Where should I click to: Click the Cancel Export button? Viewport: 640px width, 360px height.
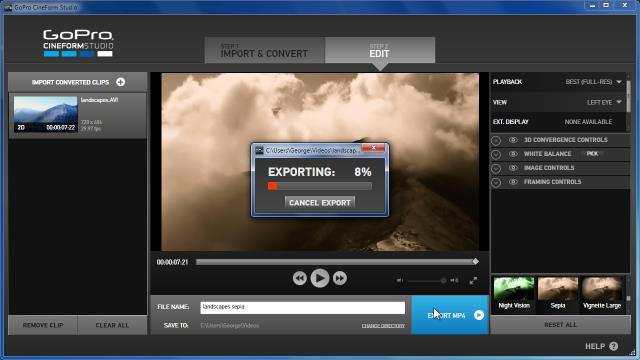click(x=320, y=202)
